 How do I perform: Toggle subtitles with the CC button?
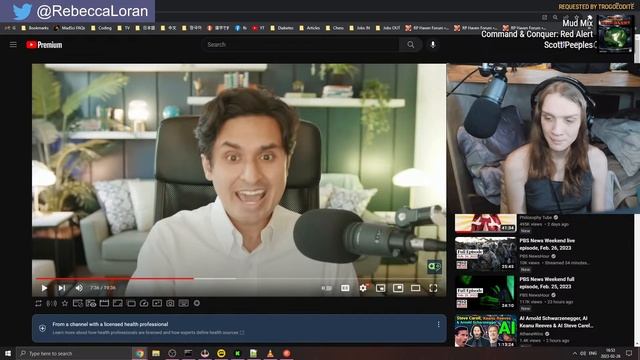345,288
